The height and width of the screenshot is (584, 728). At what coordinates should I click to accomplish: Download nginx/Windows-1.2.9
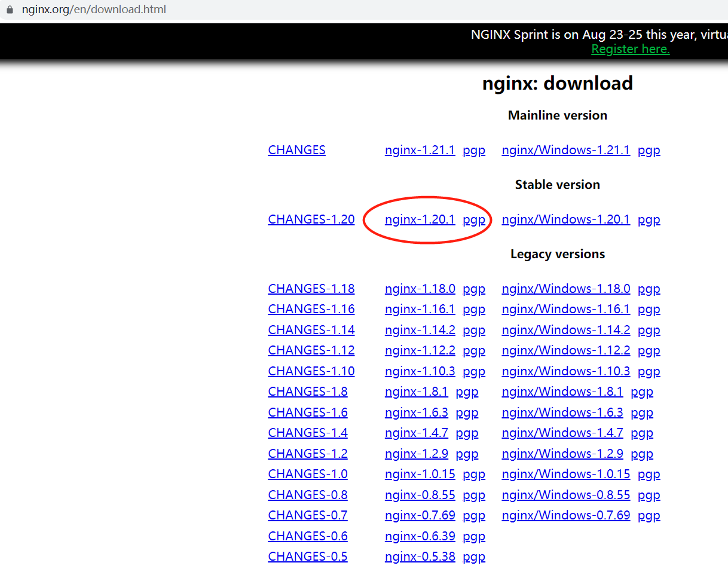(562, 454)
